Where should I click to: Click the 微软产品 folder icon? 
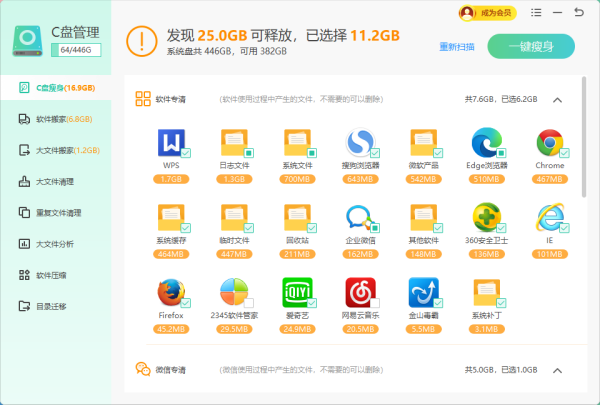point(424,142)
